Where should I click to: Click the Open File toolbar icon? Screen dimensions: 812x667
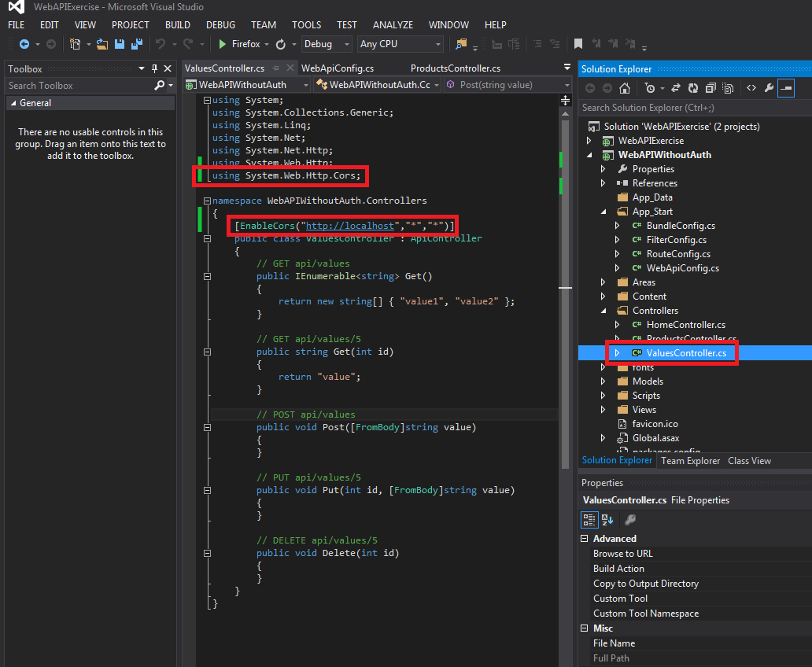pos(102,45)
